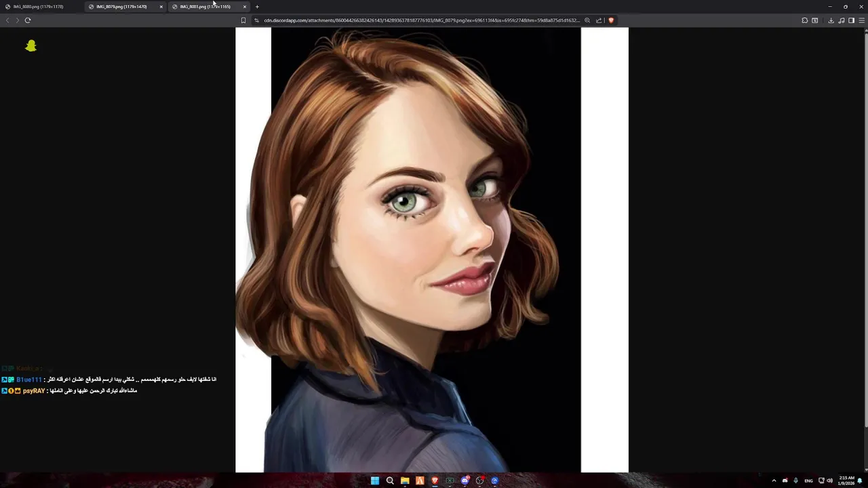Open File Explorer from taskbar
The width and height of the screenshot is (868, 488).
(405, 481)
